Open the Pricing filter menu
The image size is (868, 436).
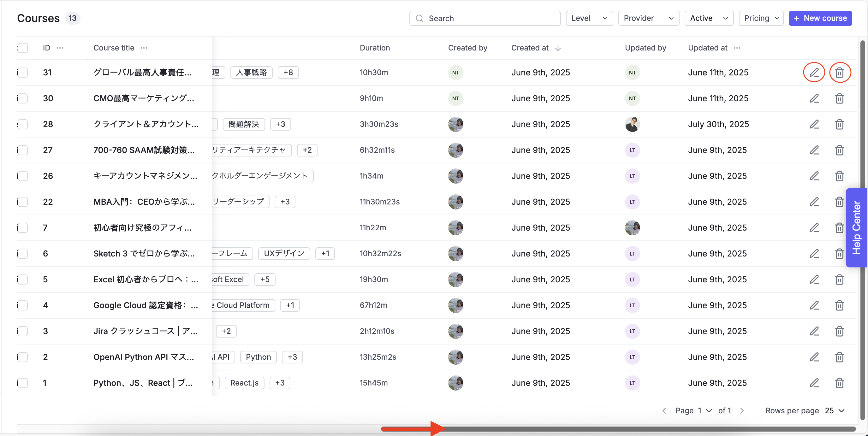(x=761, y=18)
